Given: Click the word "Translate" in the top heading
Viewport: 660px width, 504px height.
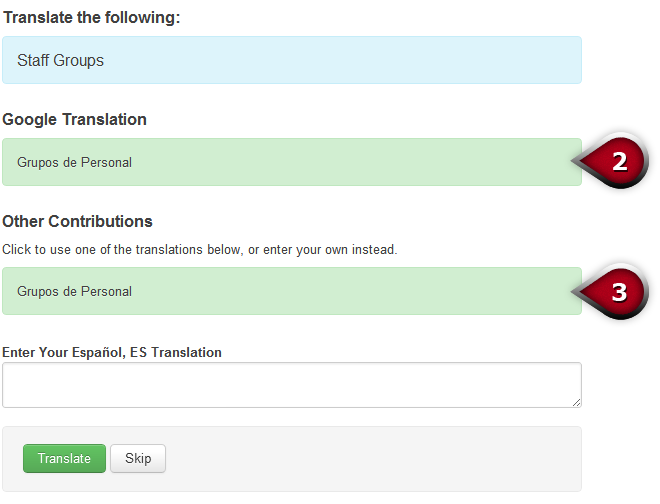Looking at the screenshot, I should (x=38, y=18).
